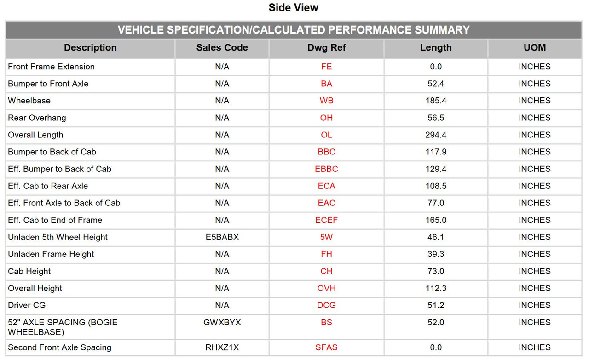The height and width of the screenshot is (364, 589).
Task: Select the red WB drawing reference
Action: [x=326, y=101]
